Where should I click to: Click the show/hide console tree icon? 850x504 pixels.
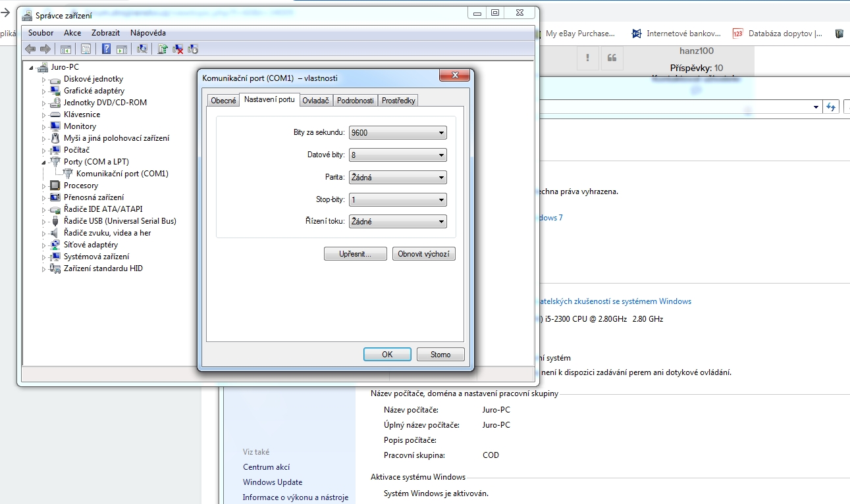point(66,49)
